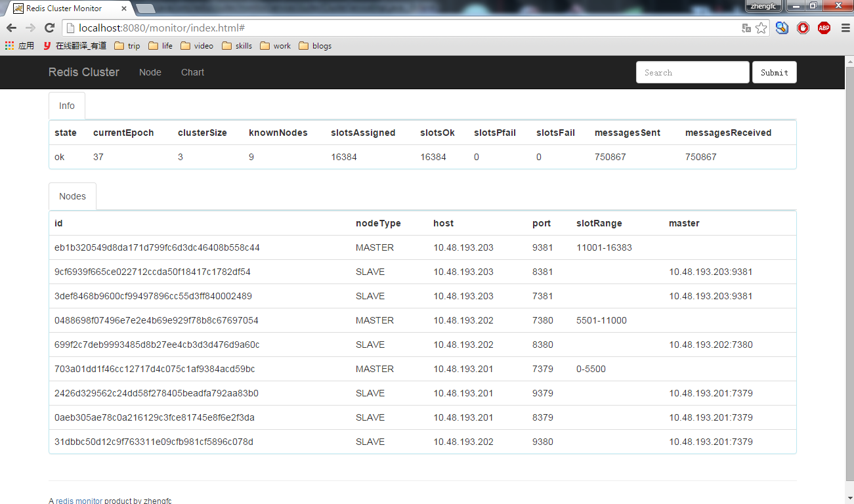854x504 pixels.
Task: Click the browser back arrow
Action: point(11,28)
